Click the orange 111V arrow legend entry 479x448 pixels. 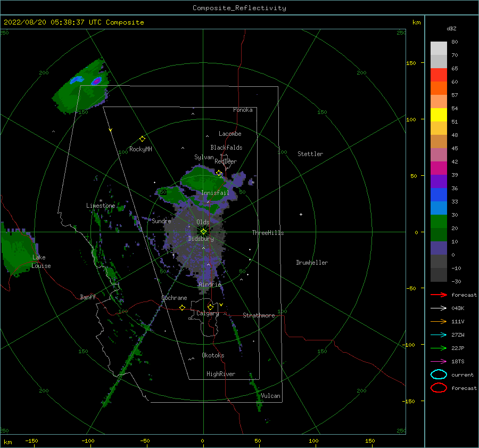[439, 321]
